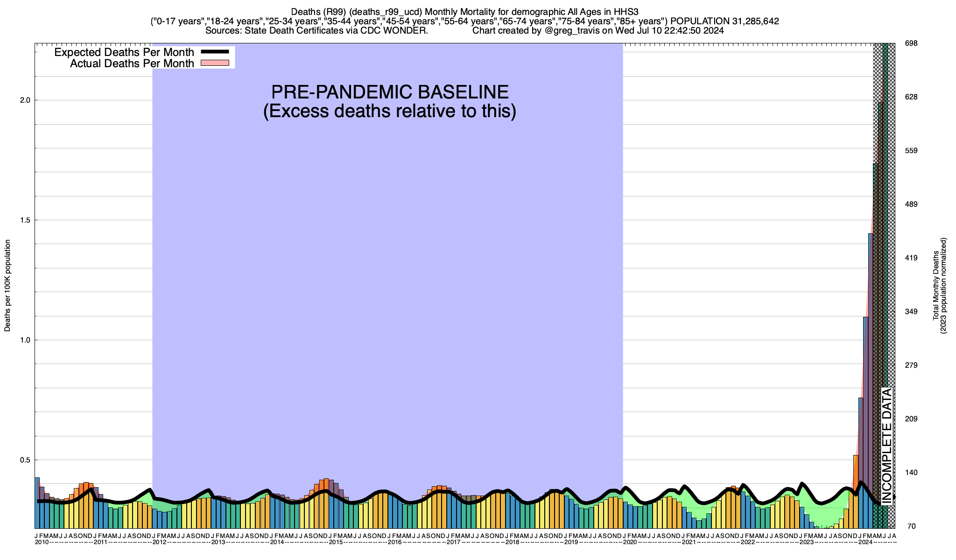Click the INCOMPLETE DATA vertical label

pos(887,446)
